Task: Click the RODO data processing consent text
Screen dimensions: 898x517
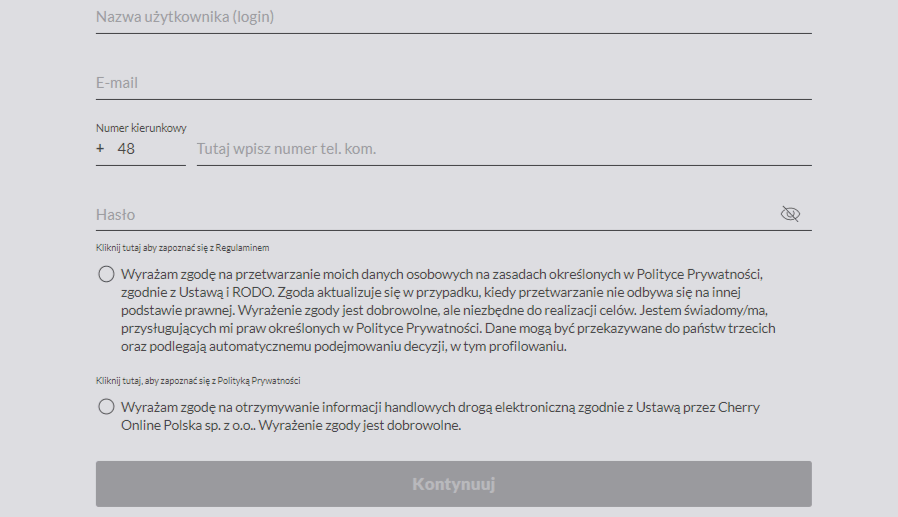Action: coord(448,310)
